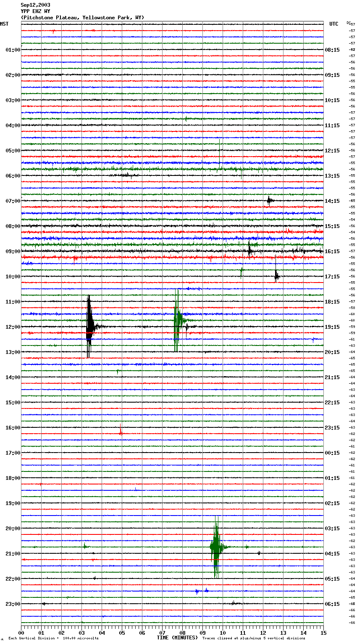Click the large green event near minute 08 at 11:45
The height and width of the screenshot is (644, 357).
[178, 320]
